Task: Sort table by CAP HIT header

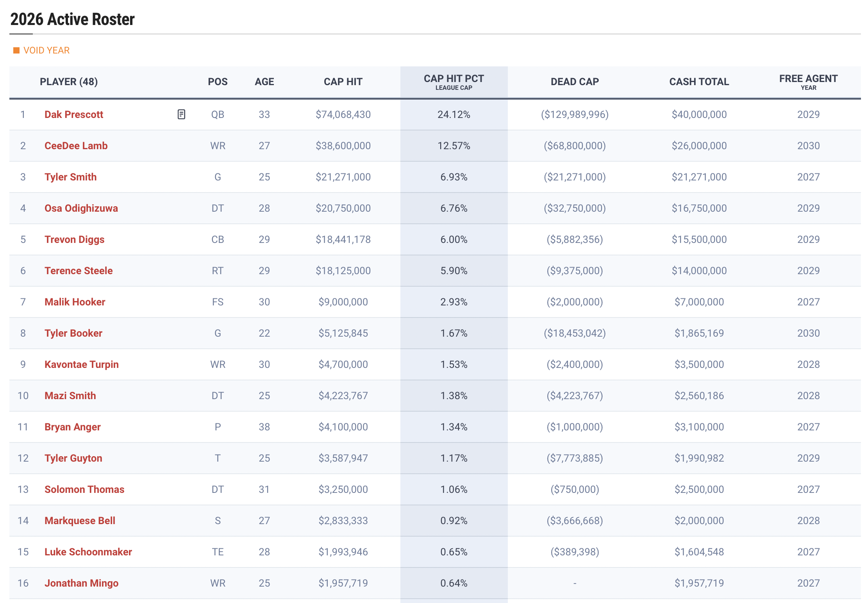Action: click(x=343, y=82)
